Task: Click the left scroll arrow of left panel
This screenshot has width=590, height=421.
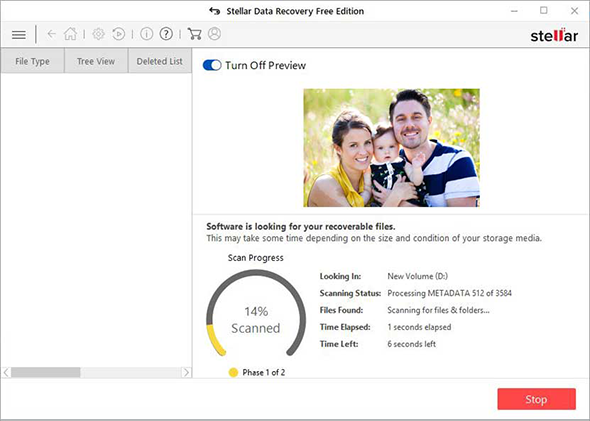Action: point(6,372)
